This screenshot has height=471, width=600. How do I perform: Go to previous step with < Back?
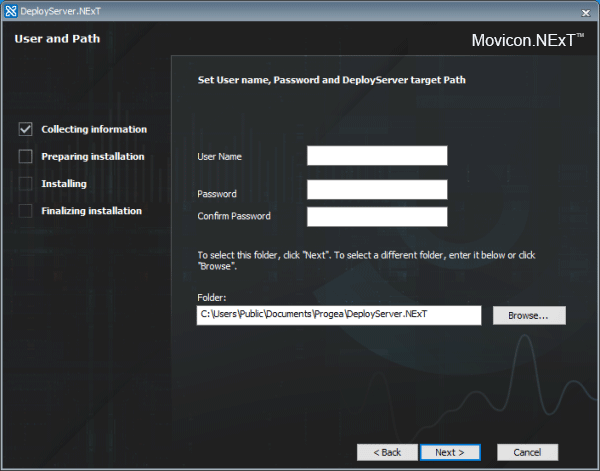pos(387,452)
